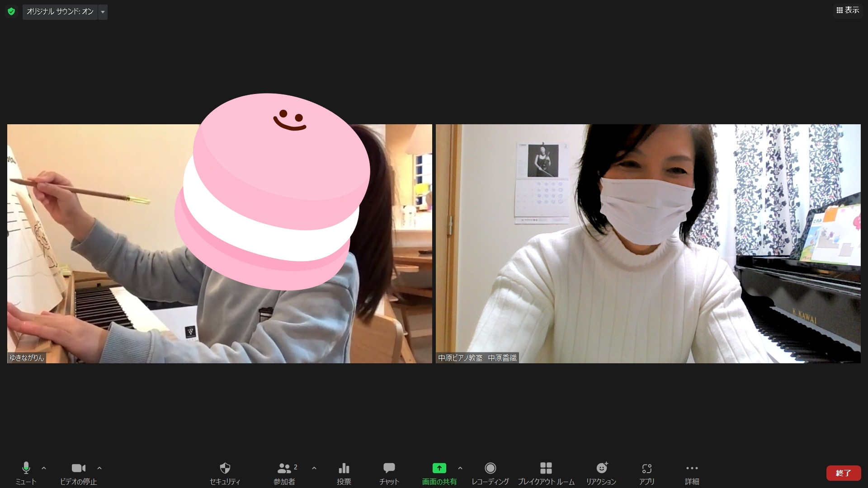Viewport: 868px width, 488px height.
Task: Open リアクション reactions menu
Action: coord(601,473)
